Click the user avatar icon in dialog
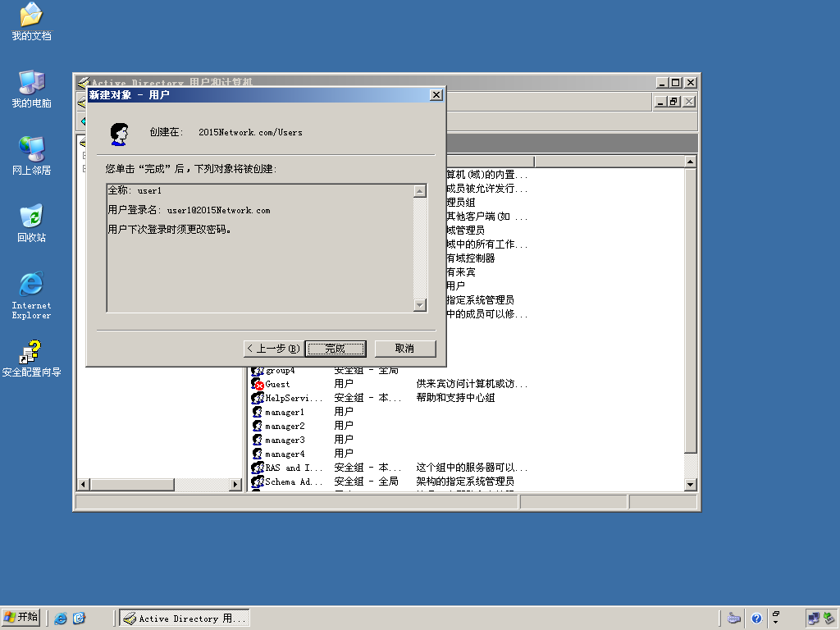Screen dimensions: 840x630 pyautogui.click(x=120, y=134)
